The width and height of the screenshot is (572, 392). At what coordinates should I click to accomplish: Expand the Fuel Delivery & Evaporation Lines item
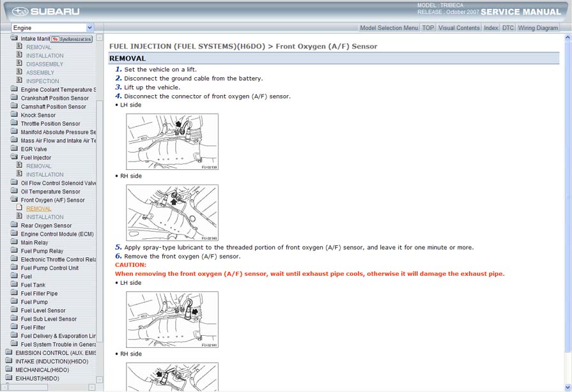coord(58,336)
